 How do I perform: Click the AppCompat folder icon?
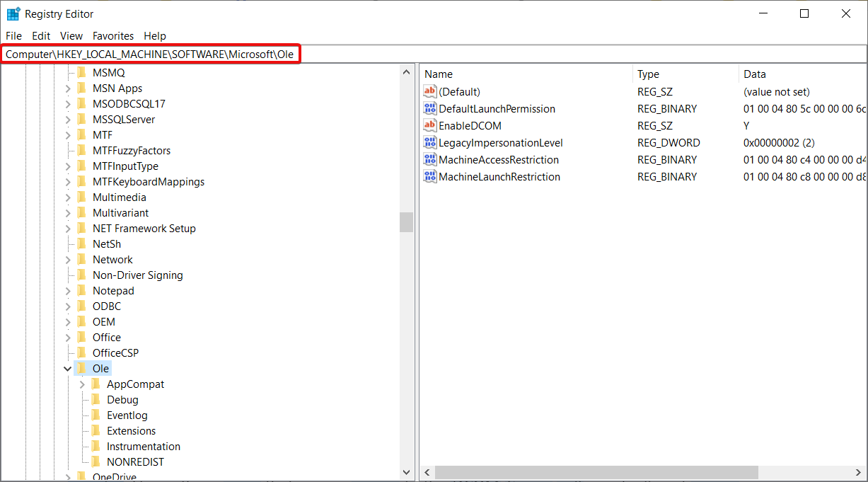pos(96,384)
